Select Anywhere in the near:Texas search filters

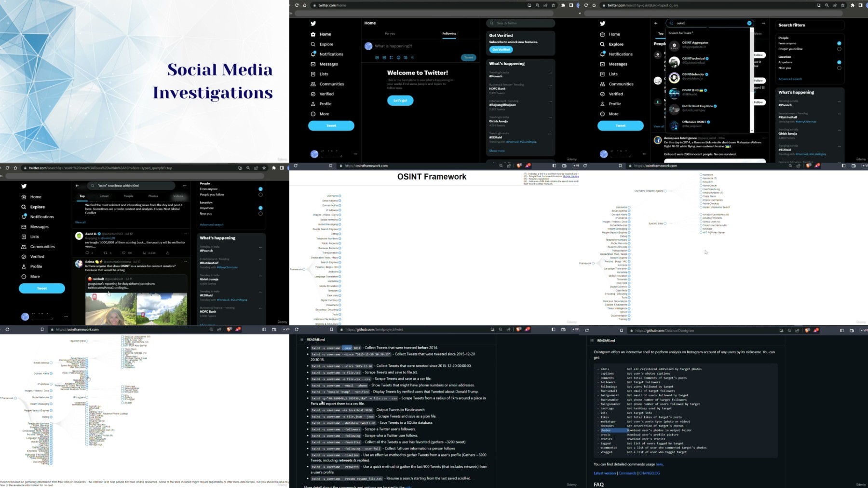point(260,208)
